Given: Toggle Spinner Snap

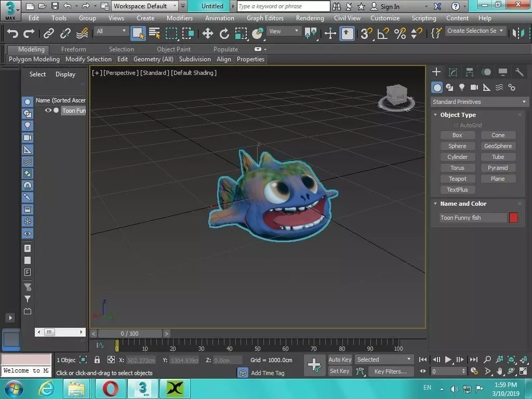Looking at the screenshot, I should click(416, 33).
